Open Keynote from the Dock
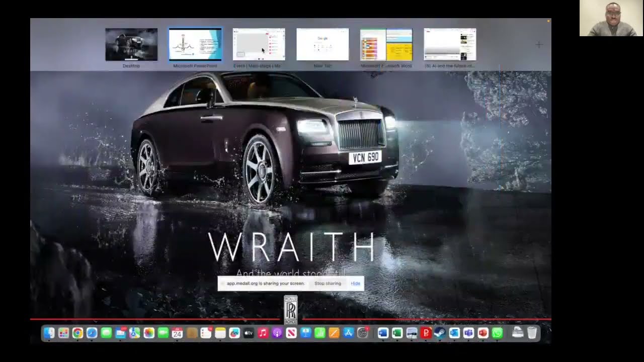Screen dimensions: 644x362 click(305, 333)
